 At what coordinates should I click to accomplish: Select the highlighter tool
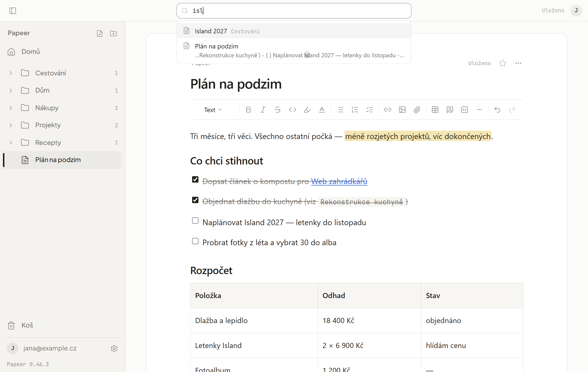click(x=307, y=110)
